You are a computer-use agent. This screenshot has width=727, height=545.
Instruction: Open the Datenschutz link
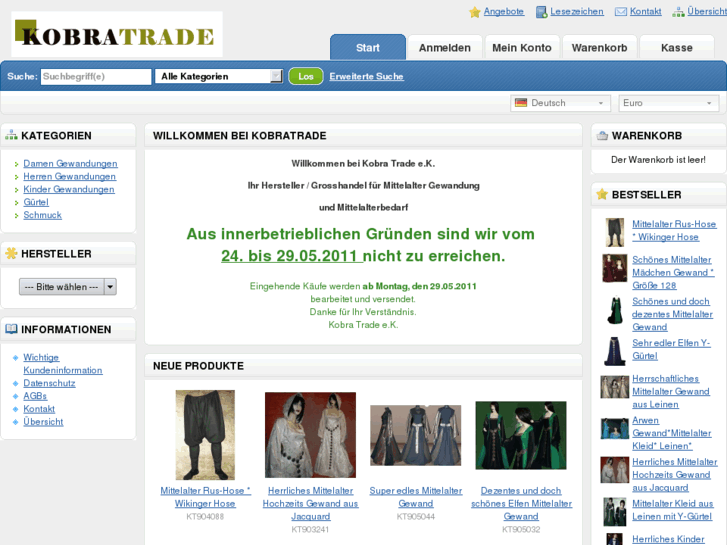(x=49, y=383)
